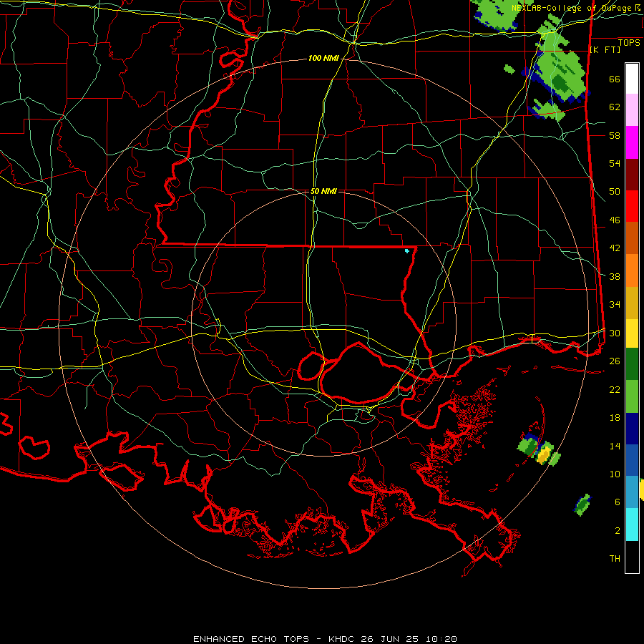
Task: Click the cyan legend swatch beside 2
Action: pyautogui.click(x=632, y=525)
